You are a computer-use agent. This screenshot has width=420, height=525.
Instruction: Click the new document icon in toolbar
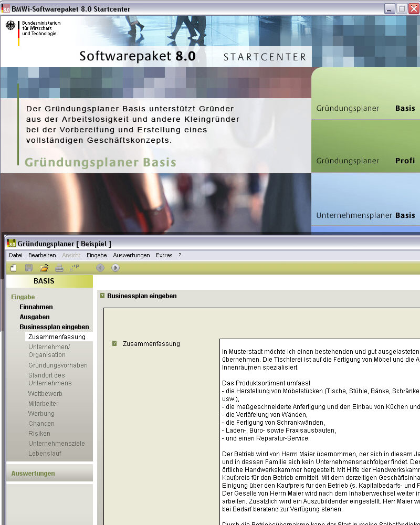point(14,268)
